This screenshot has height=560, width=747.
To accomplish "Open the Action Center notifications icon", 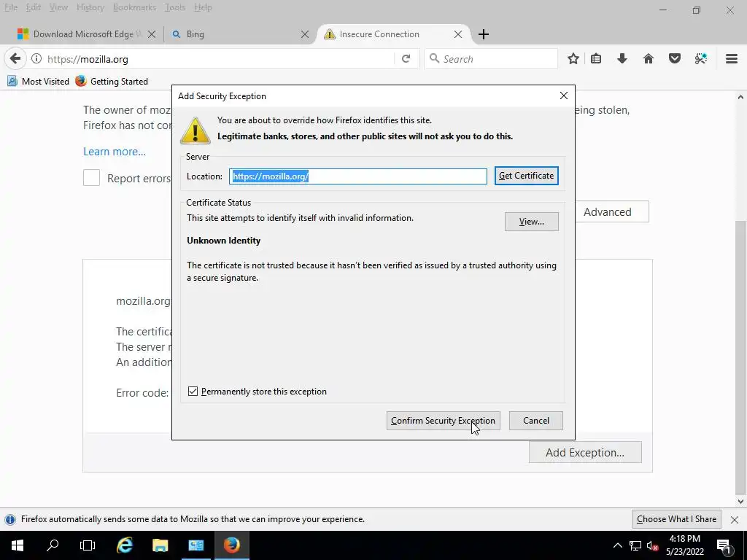I will pos(723,545).
